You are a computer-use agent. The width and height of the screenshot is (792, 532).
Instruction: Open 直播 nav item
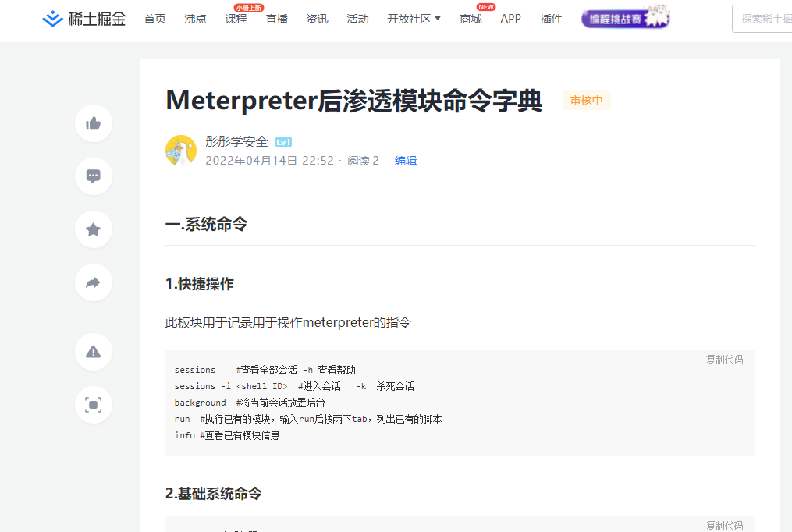pos(277,20)
